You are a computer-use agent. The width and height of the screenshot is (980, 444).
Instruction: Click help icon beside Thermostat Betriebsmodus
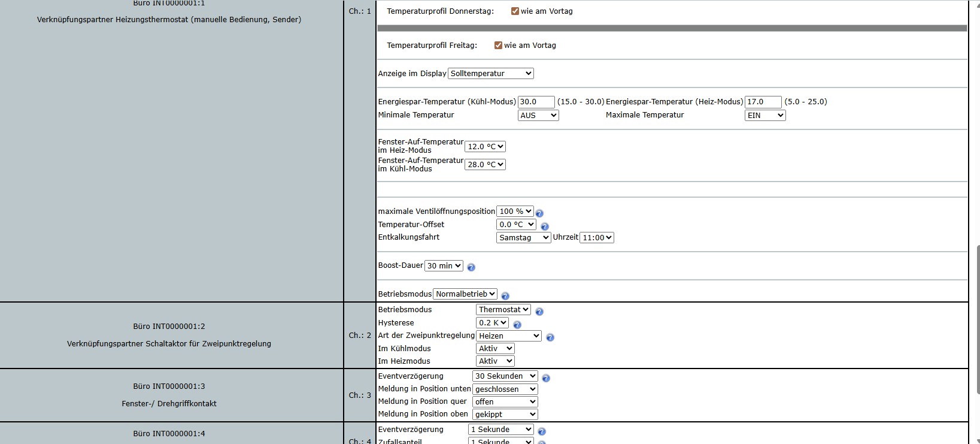click(x=539, y=312)
